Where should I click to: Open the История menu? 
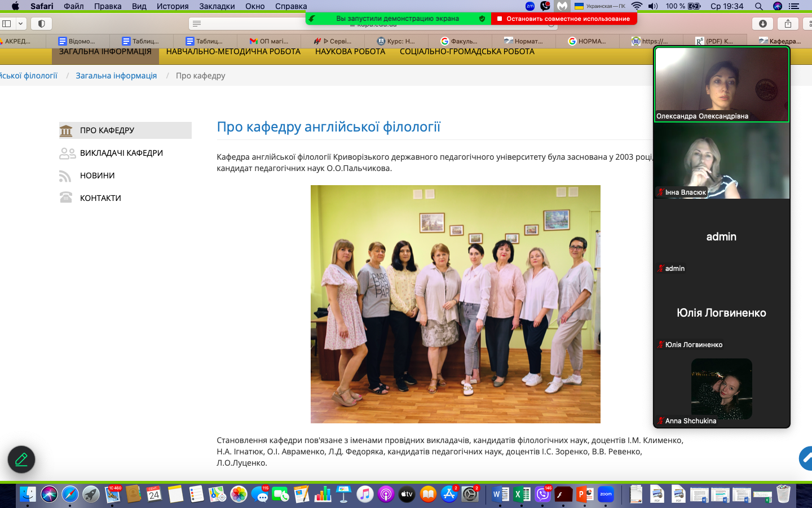pos(173,6)
